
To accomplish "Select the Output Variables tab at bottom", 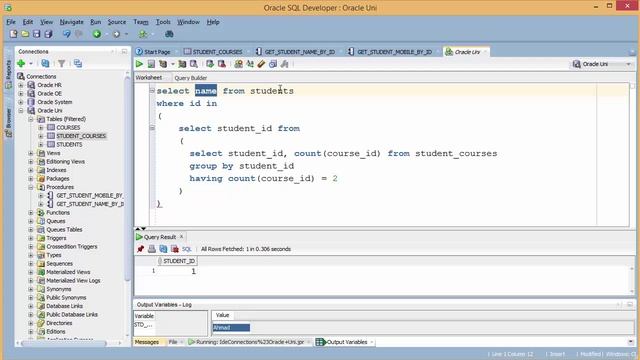I will tap(343, 342).
